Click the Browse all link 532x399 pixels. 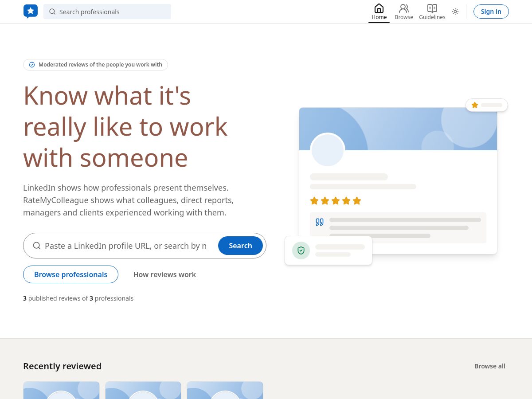click(490, 366)
